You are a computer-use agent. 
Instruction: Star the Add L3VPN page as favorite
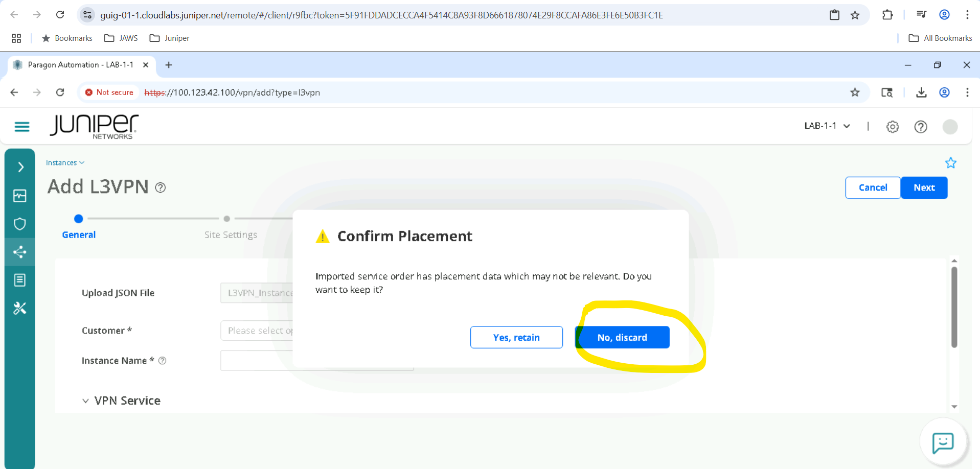click(x=951, y=162)
